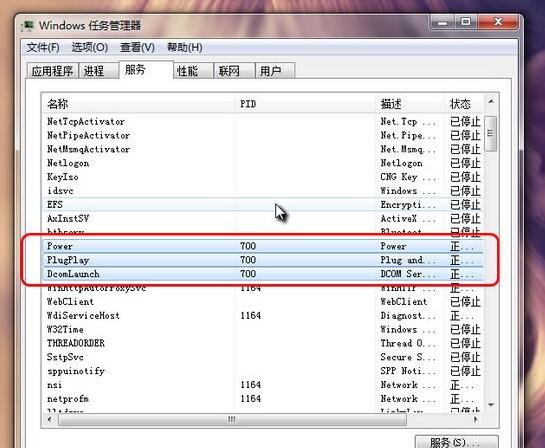This screenshot has height=448, width=545.
Task: Click the vertical scrollbar thumb
Action: tap(491, 133)
